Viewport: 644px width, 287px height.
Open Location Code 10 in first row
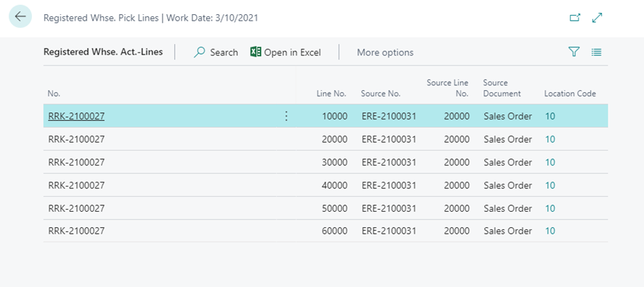pos(550,117)
